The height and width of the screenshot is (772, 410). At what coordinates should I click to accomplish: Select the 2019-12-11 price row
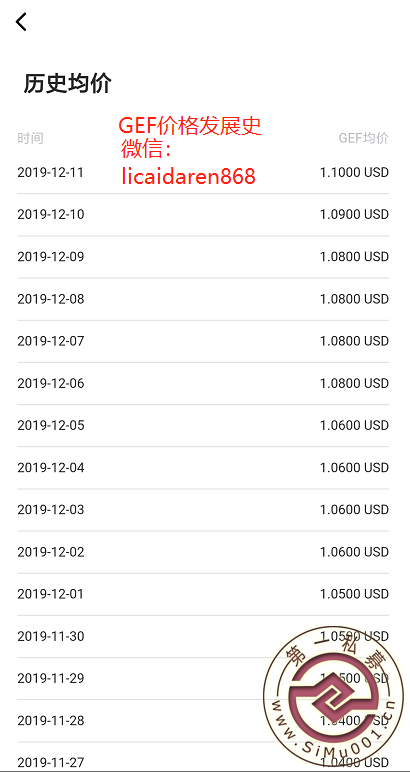203,173
